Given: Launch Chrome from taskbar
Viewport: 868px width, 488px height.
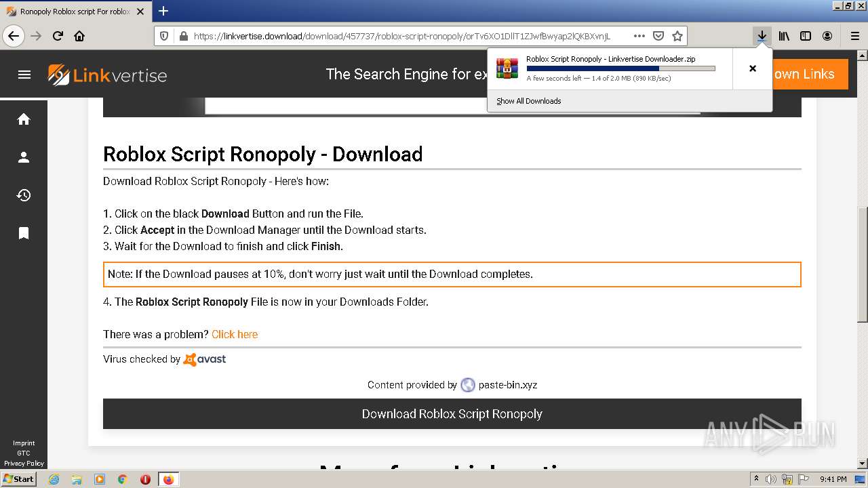Looking at the screenshot, I should [123, 479].
